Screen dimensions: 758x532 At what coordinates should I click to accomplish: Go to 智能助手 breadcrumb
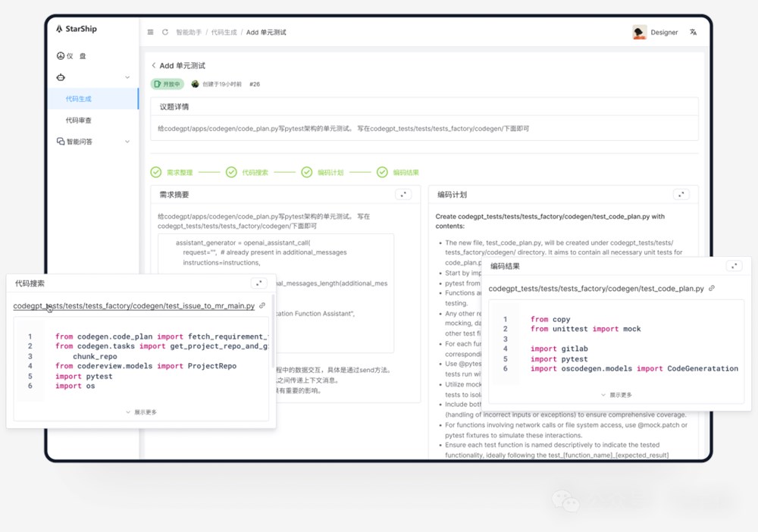pyautogui.click(x=189, y=33)
